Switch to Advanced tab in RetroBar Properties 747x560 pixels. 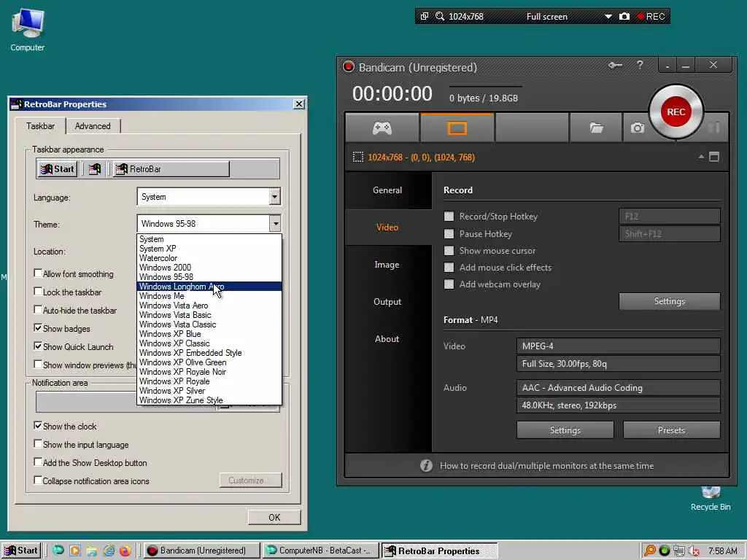click(93, 126)
